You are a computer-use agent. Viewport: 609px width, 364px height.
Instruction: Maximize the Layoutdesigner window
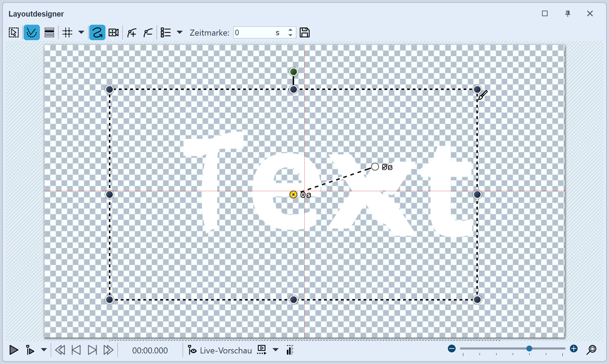click(545, 13)
